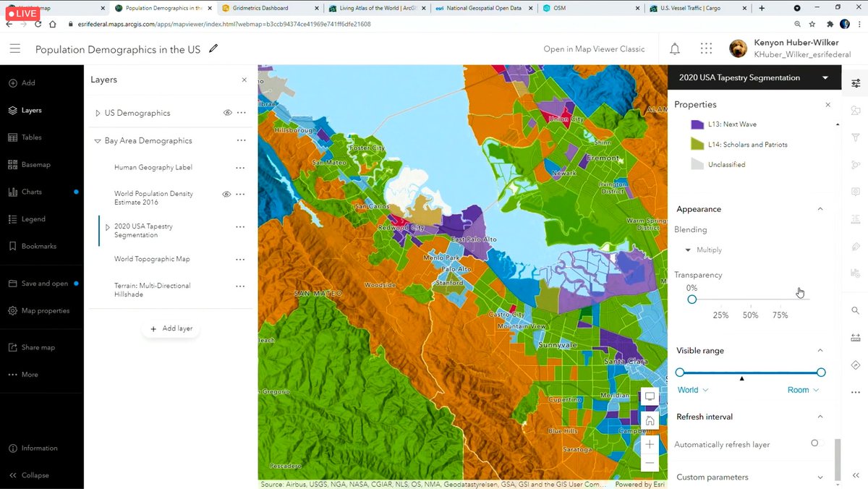Open options for Terrain Multi-Directional Hillshade layer
Screen dimensions: 868x489
(241, 286)
